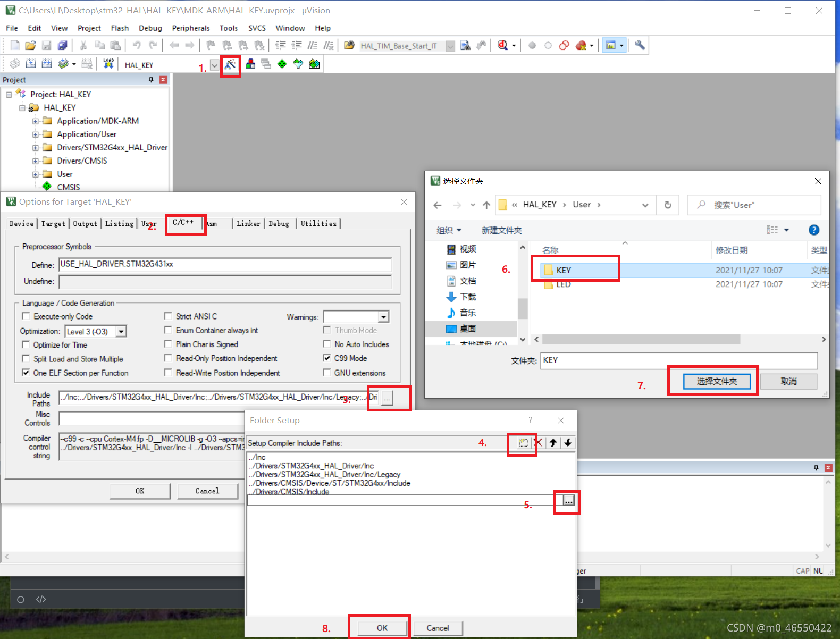Open the Warnings dropdown
840x639 pixels.
383,317
